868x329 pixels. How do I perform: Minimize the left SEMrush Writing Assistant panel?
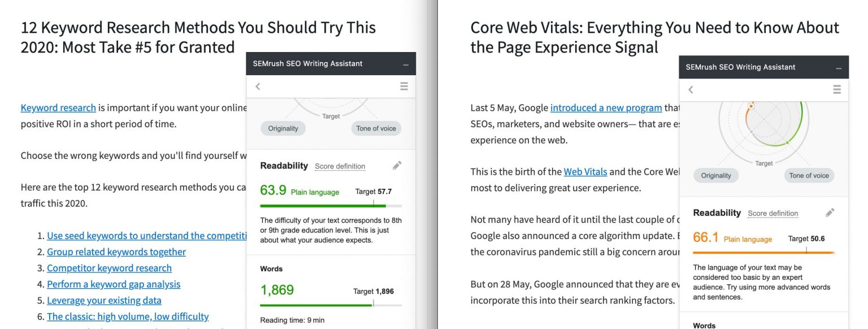click(x=406, y=65)
